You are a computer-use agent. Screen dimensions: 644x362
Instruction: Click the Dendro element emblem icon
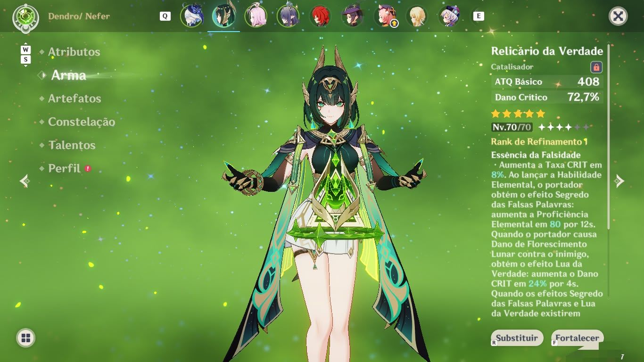(25, 18)
